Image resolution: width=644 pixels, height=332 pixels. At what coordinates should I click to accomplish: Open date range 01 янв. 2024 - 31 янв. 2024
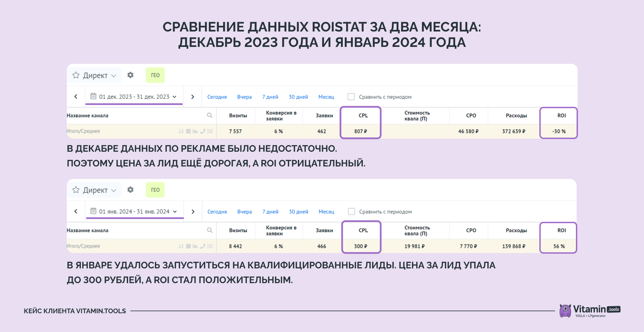pyautogui.click(x=135, y=211)
